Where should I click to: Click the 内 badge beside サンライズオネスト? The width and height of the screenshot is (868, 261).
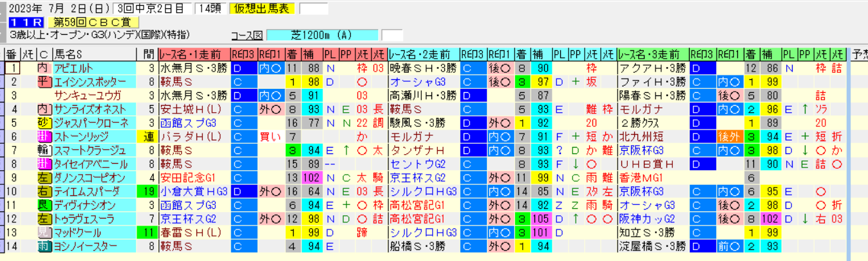click(x=43, y=109)
